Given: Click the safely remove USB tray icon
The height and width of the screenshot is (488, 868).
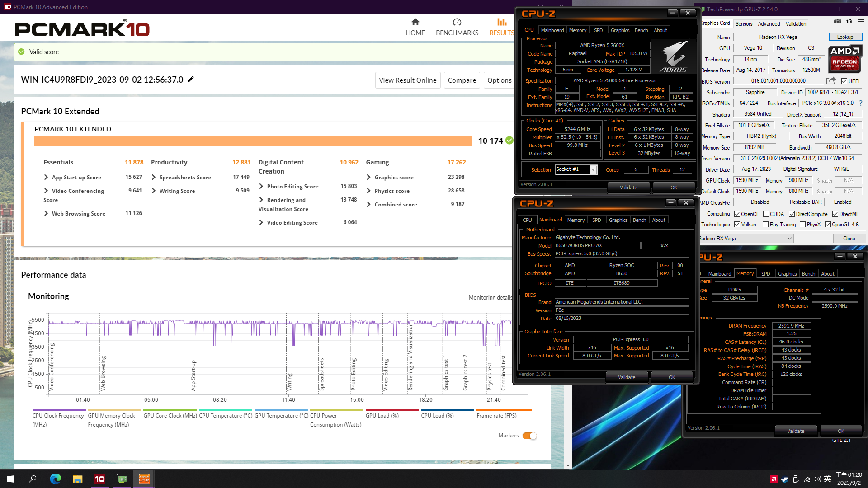Looking at the screenshot, I should click(796, 479).
